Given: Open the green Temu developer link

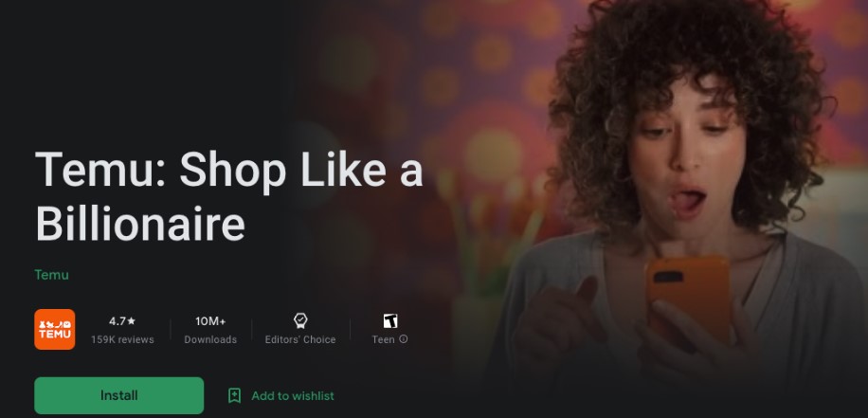Looking at the screenshot, I should [51, 275].
